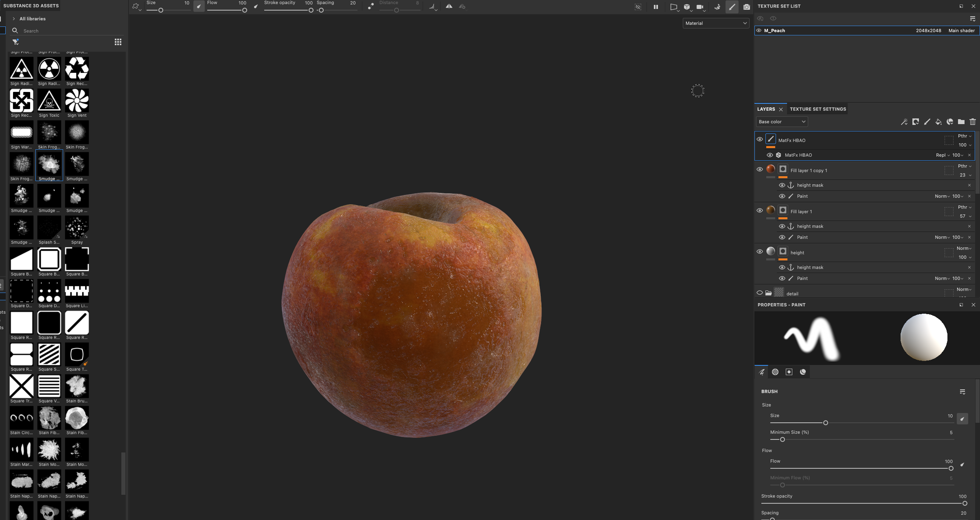Screen dimensions: 980x520
Task: Select the Sign Toxic alpha thumbnail
Action: coord(49,101)
